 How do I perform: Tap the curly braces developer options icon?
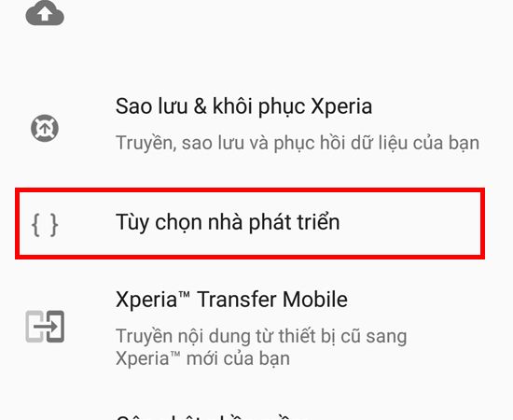[x=45, y=224]
